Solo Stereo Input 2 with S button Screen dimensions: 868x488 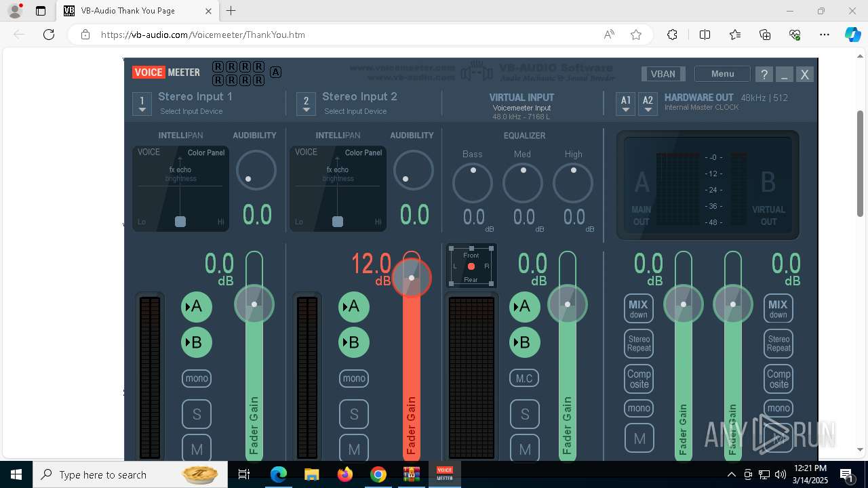click(x=354, y=413)
